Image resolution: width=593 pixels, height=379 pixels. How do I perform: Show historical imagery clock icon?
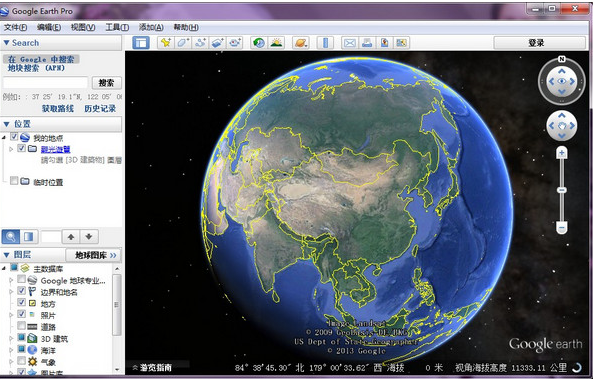pyautogui.click(x=259, y=43)
